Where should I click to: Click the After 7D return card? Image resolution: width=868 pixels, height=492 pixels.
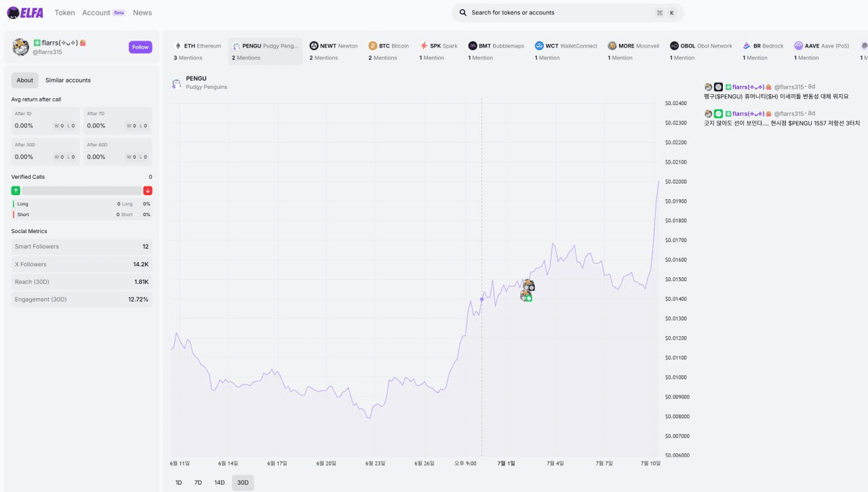click(x=118, y=121)
